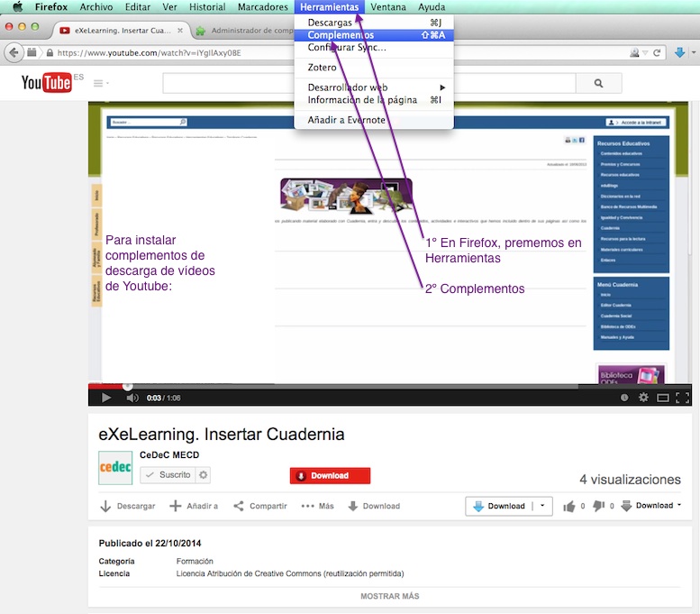Image resolution: width=700 pixels, height=614 pixels.
Task: Open the Apple menu
Action: (x=18, y=6)
